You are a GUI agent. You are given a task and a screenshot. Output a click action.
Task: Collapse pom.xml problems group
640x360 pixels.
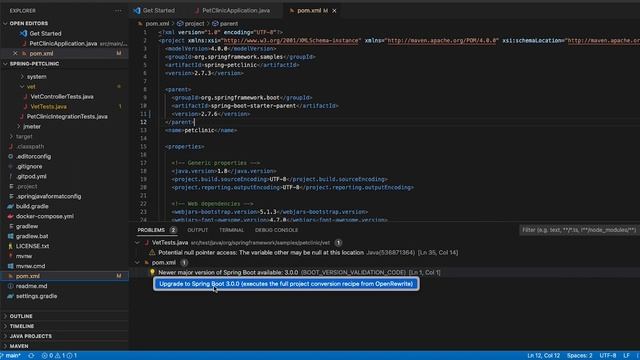coord(138,263)
